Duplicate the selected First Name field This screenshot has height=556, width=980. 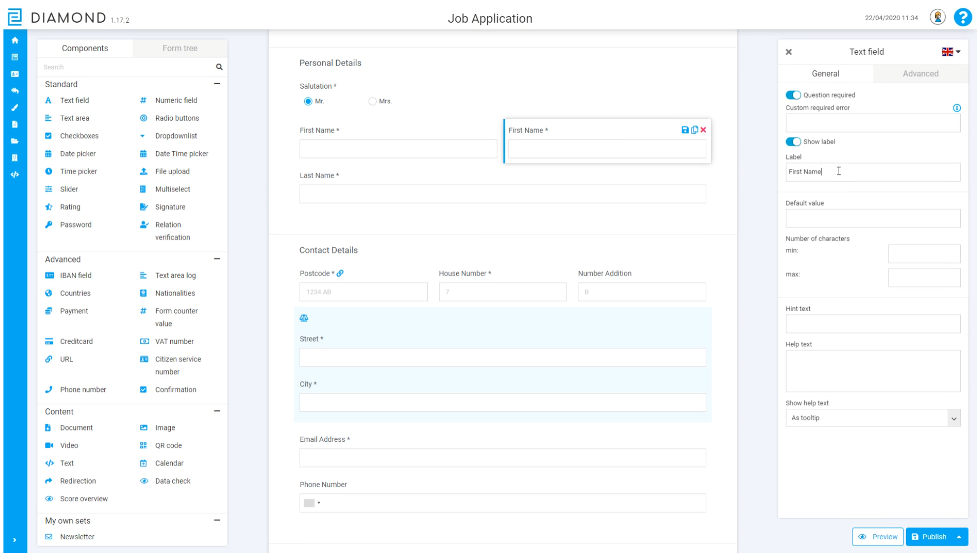[694, 130]
